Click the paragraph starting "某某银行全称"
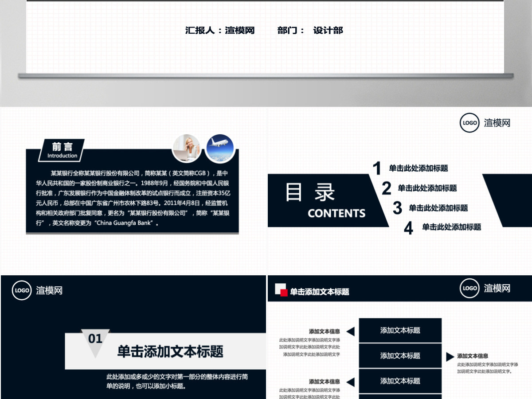Screen dimensions: 532x399 click(x=133, y=198)
